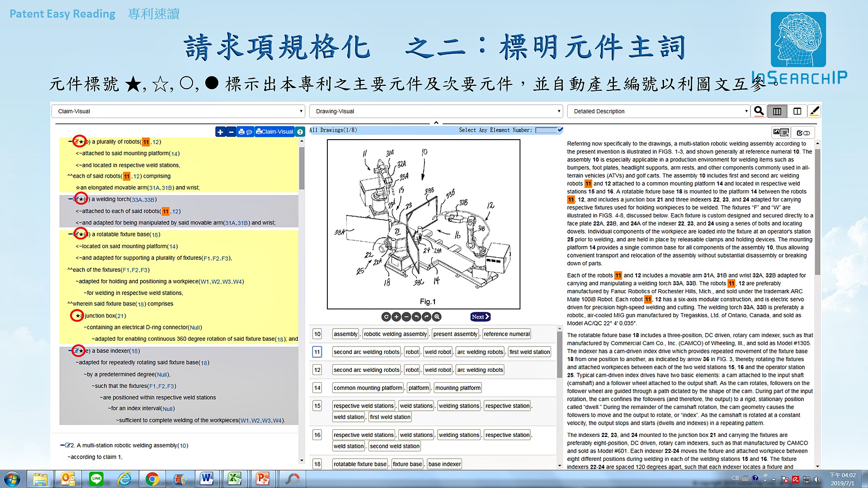868x488 pixels.
Task: Rotate the drawing counterclockwise
Action: point(416,317)
